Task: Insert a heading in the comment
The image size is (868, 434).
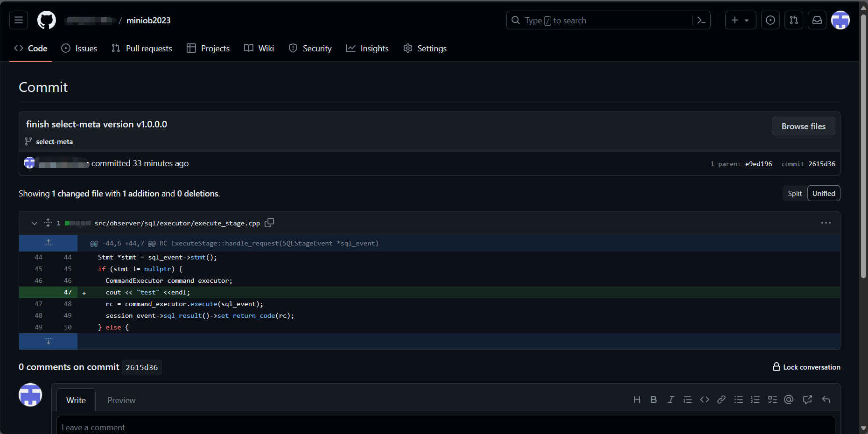Action: click(x=637, y=399)
